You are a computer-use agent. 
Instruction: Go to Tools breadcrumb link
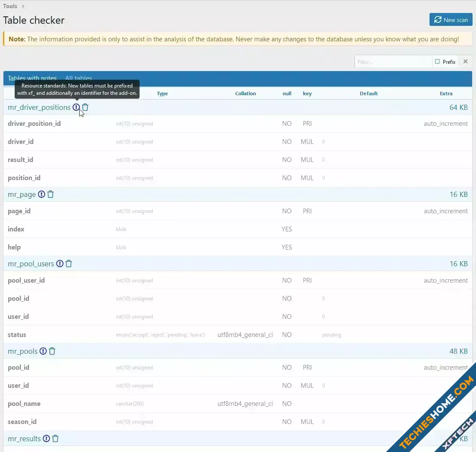[10, 6]
